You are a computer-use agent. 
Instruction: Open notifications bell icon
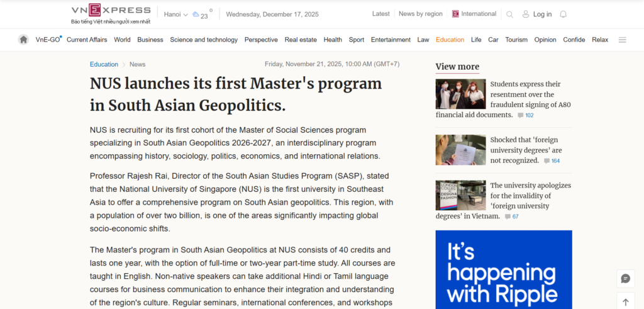(563, 14)
